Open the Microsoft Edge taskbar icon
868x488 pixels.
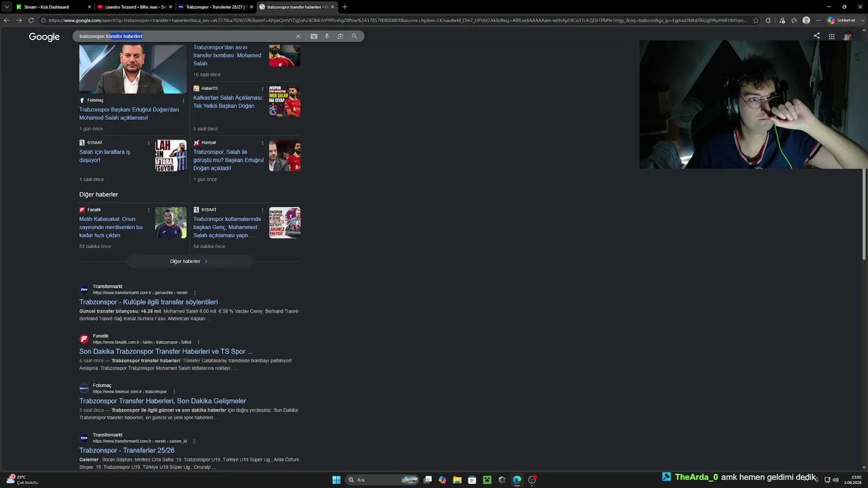coord(517,480)
